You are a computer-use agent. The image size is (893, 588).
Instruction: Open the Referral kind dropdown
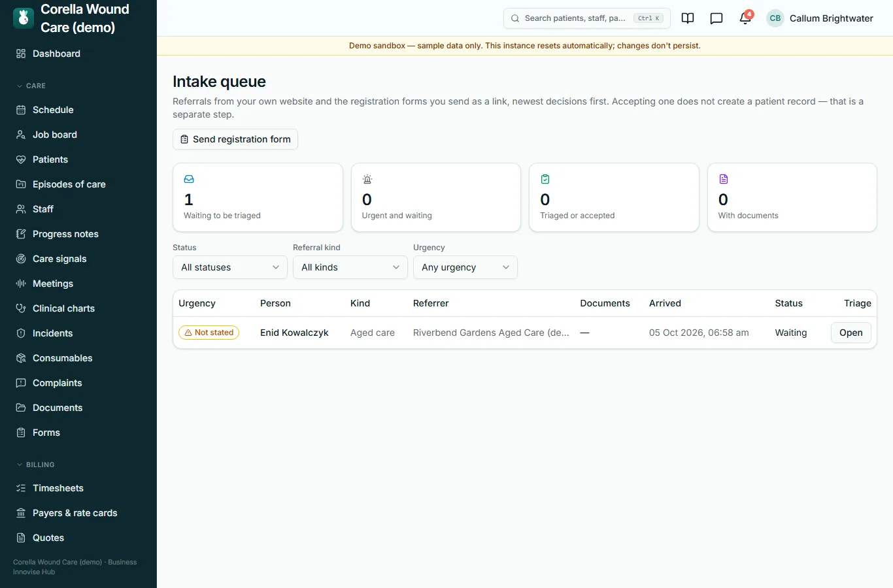point(350,267)
